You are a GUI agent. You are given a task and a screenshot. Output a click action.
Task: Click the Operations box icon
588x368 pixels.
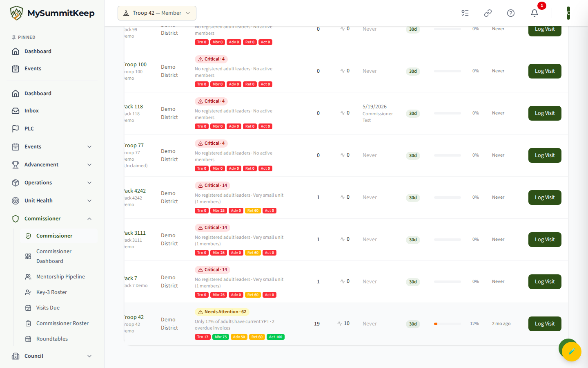point(16,183)
